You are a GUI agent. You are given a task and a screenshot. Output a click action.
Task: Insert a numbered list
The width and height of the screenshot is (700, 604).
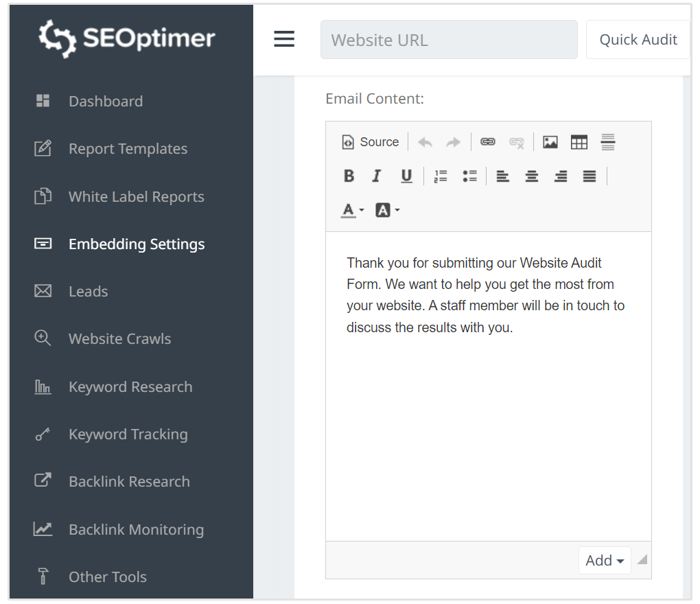(441, 176)
